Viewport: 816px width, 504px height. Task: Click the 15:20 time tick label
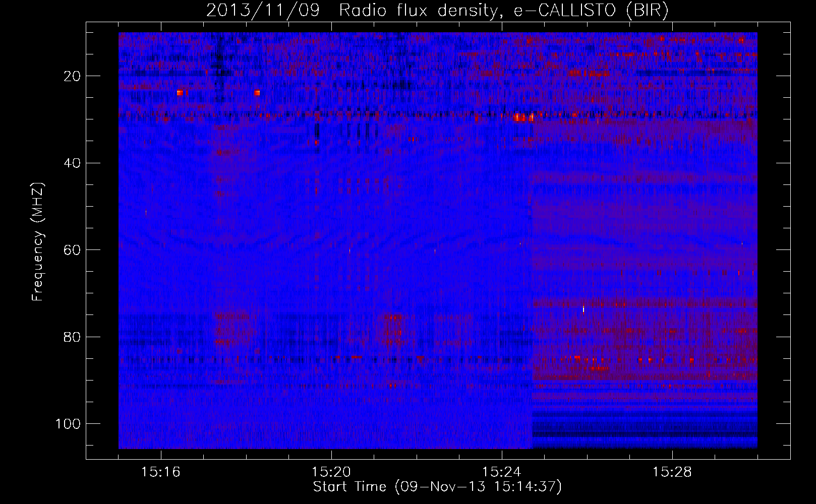(x=331, y=472)
